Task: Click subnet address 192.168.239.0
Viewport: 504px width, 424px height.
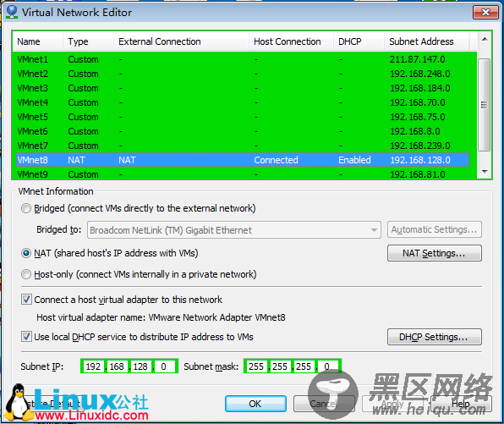Action: click(420, 146)
